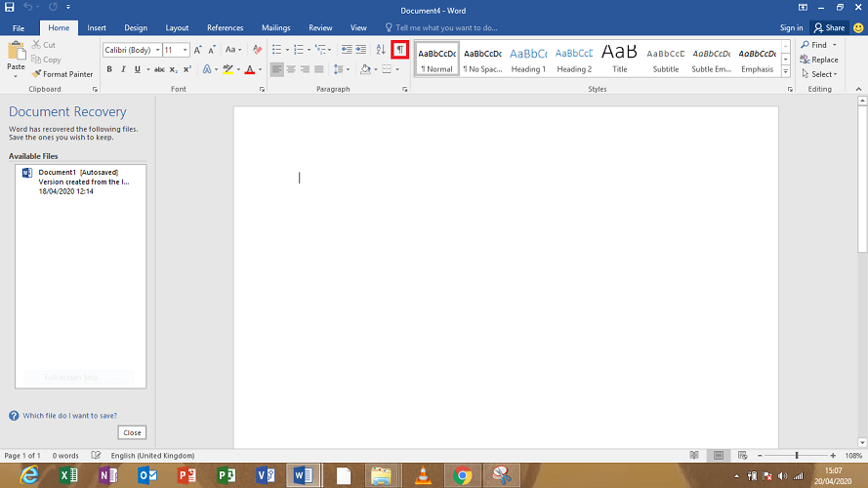
Task: Toggle superscript formatting
Action: (x=187, y=69)
